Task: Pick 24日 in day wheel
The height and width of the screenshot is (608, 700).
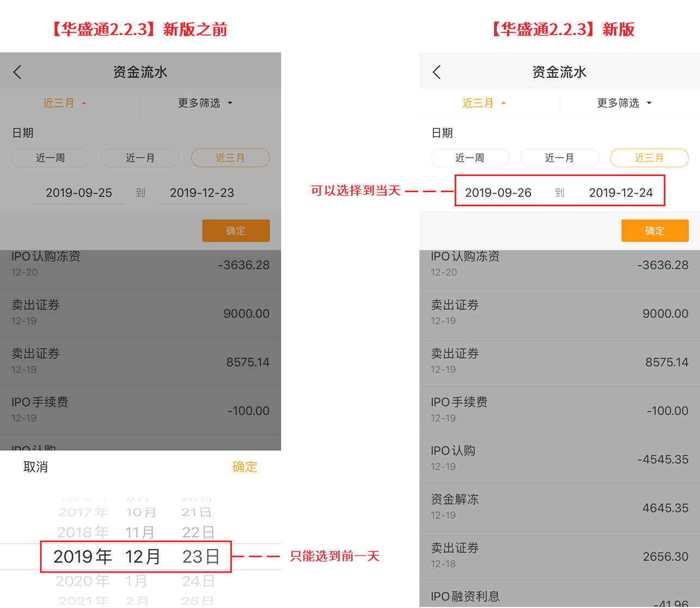Action: [x=198, y=581]
